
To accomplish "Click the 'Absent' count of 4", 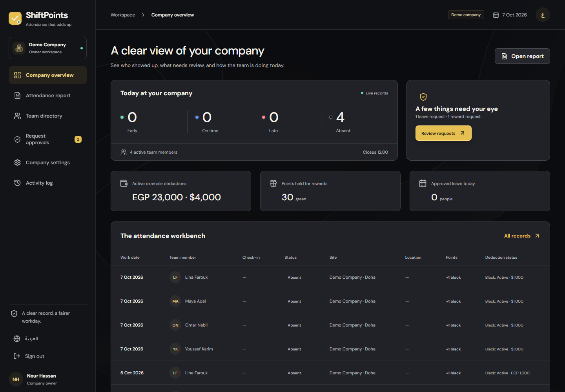I will [340, 117].
